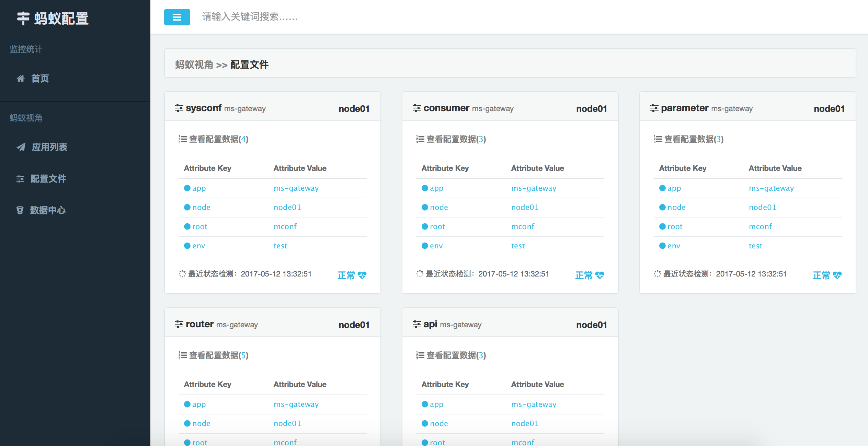Click blue dot beside env in sysconf
Viewport: 868px width, 446px height.
pyautogui.click(x=187, y=246)
